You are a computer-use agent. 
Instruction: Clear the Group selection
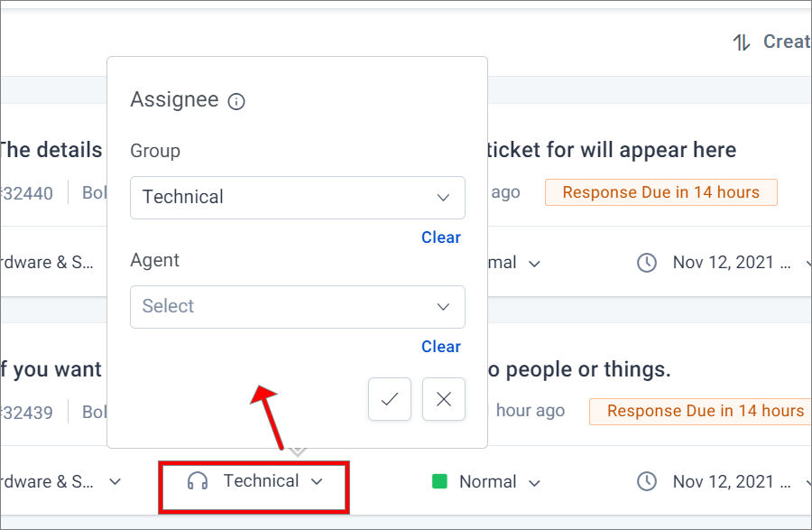440,237
